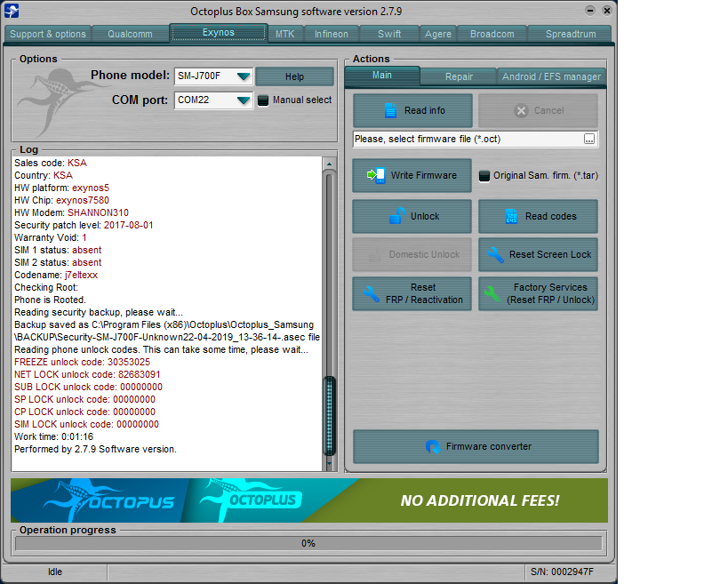Click the document icon on Read info

pyautogui.click(x=390, y=110)
